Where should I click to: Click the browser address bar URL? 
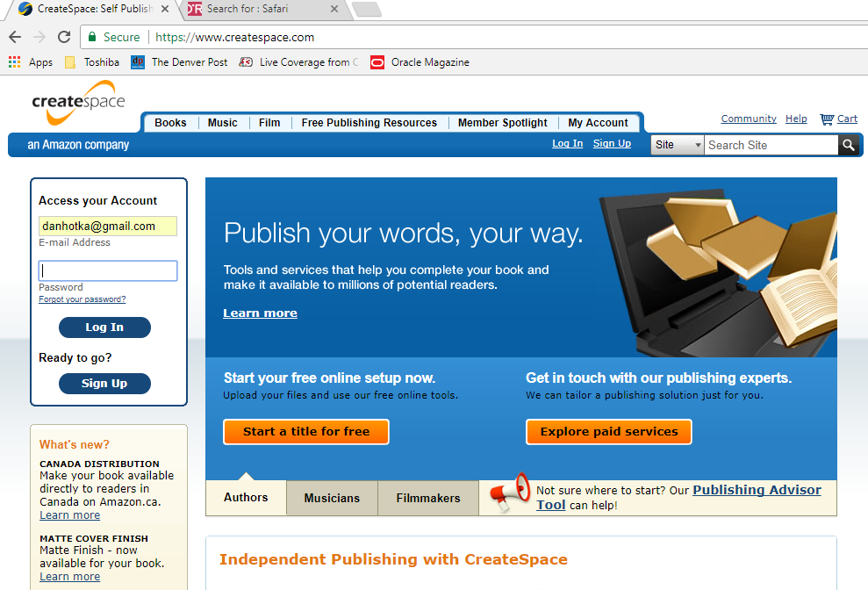pyautogui.click(x=234, y=37)
